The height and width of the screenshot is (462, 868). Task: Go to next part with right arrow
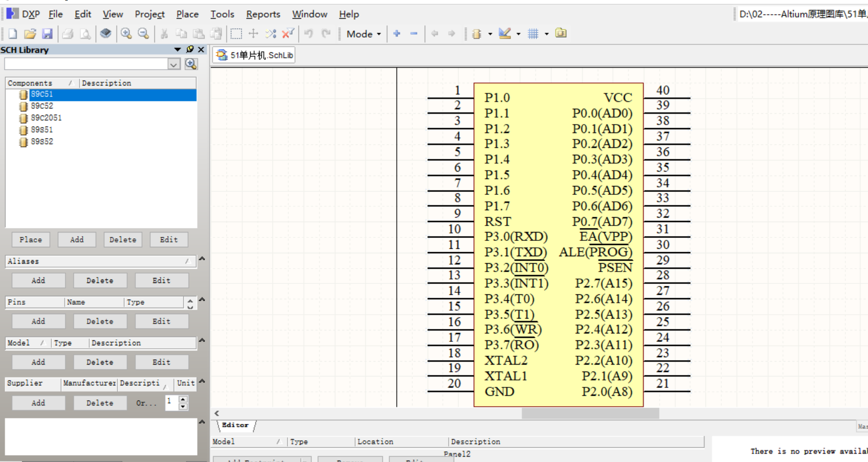pyautogui.click(x=452, y=34)
